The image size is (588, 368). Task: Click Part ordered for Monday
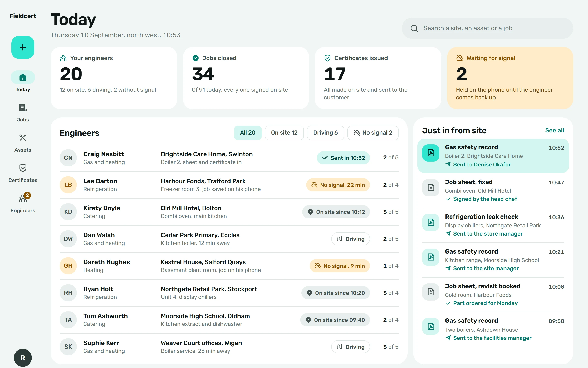[x=485, y=303]
